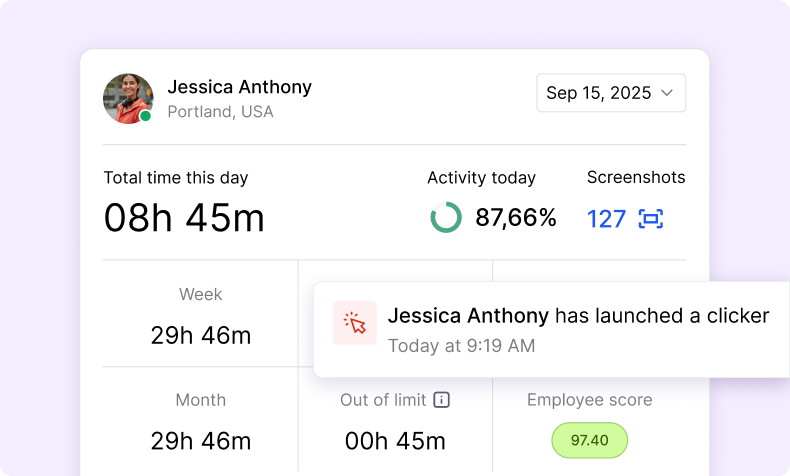Image resolution: width=790 pixels, height=476 pixels.
Task: Click the 87,66% activity percentage
Action: click(515, 218)
